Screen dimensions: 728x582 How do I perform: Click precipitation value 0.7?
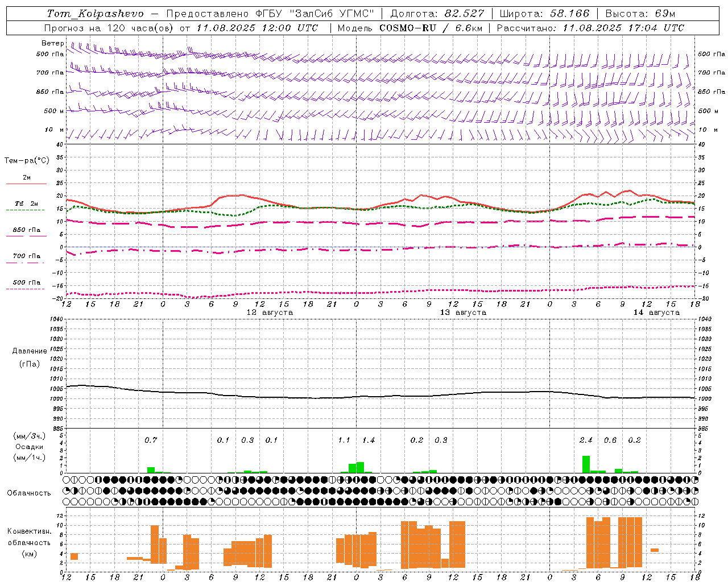point(150,440)
